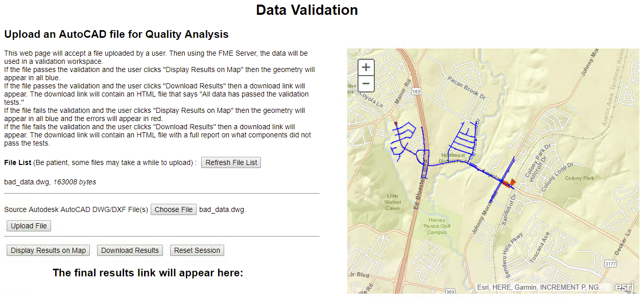This screenshot has width=644, height=307.
Task: Expand the Esri attribution text
Action: click(541, 287)
